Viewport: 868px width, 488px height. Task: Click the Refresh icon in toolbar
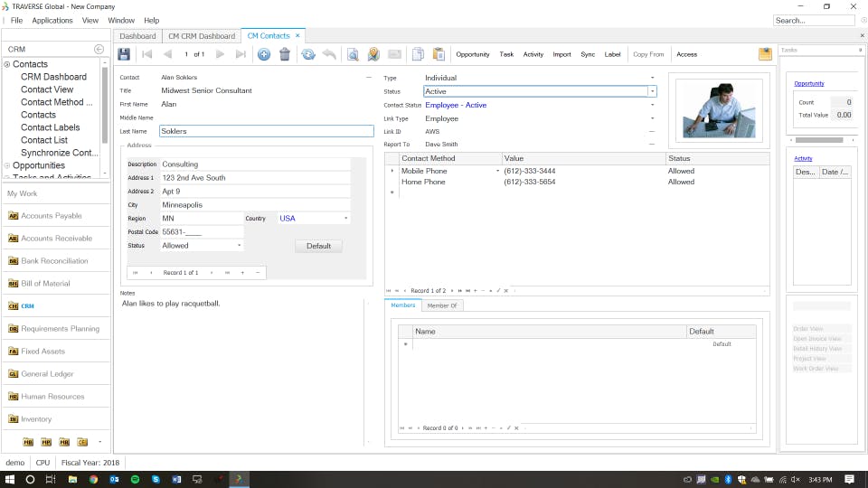click(x=308, y=54)
